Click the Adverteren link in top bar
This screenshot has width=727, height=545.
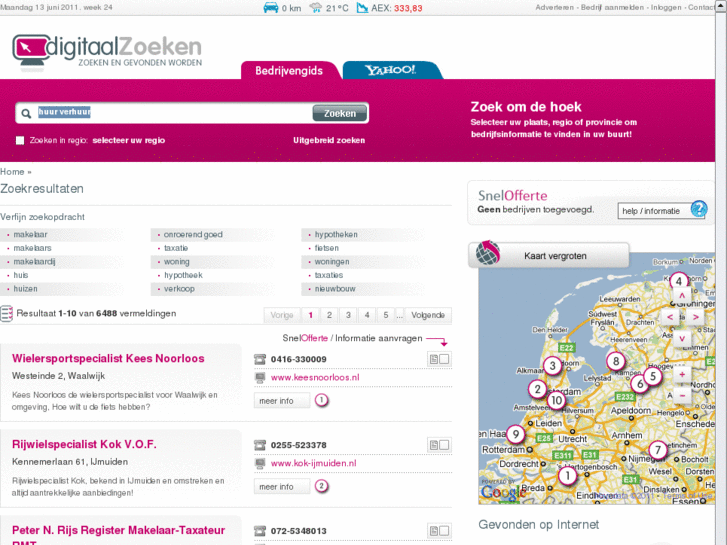(x=555, y=7)
